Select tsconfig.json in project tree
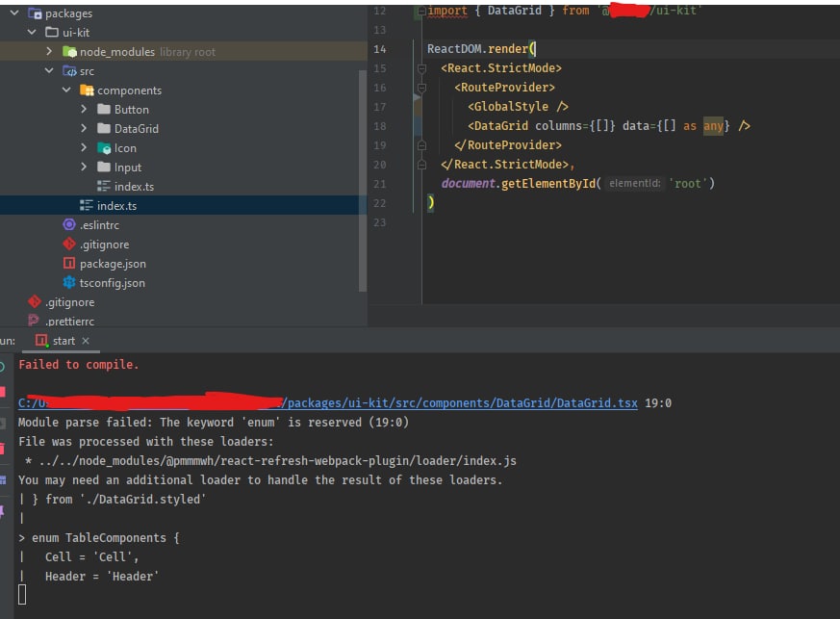This screenshot has height=619, width=840. click(112, 283)
